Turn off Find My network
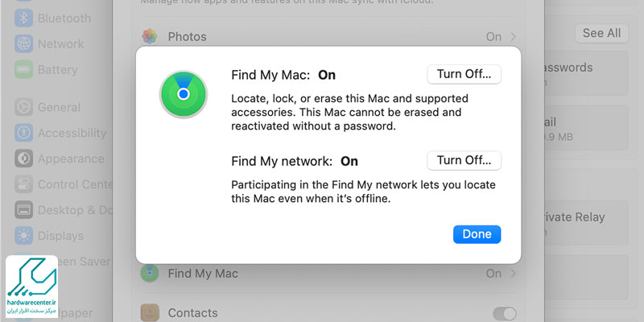 coord(464,160)
